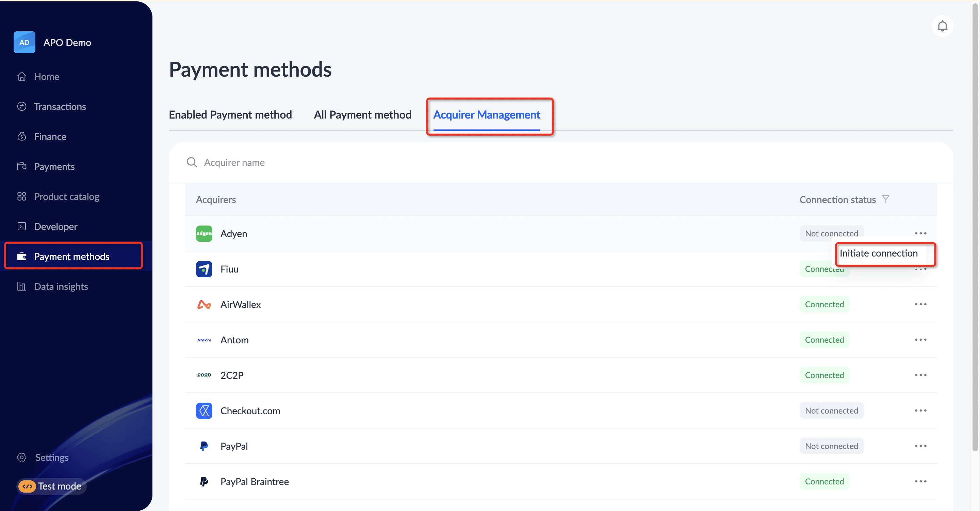This screenshot has width=980, height=511.
Task: Click the APO Demo account avatar
Action: [x=24, y=42]
